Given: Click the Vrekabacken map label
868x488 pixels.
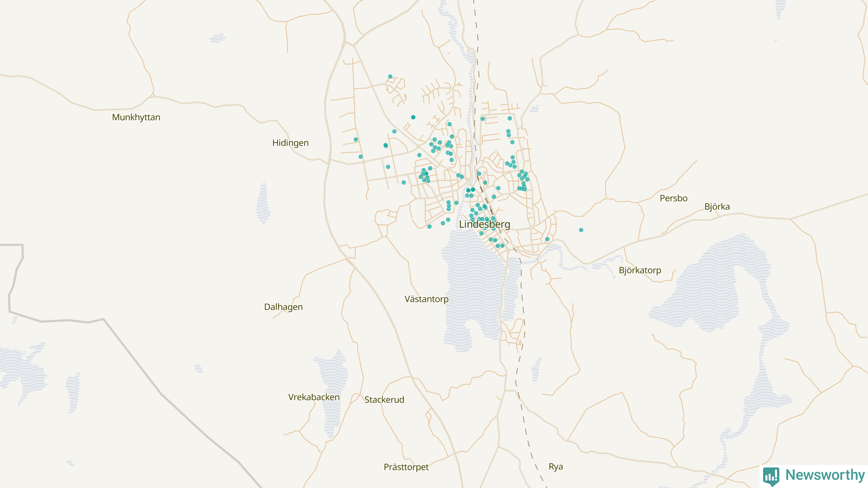Looking at the screenshot, I should tap(314, 397).
